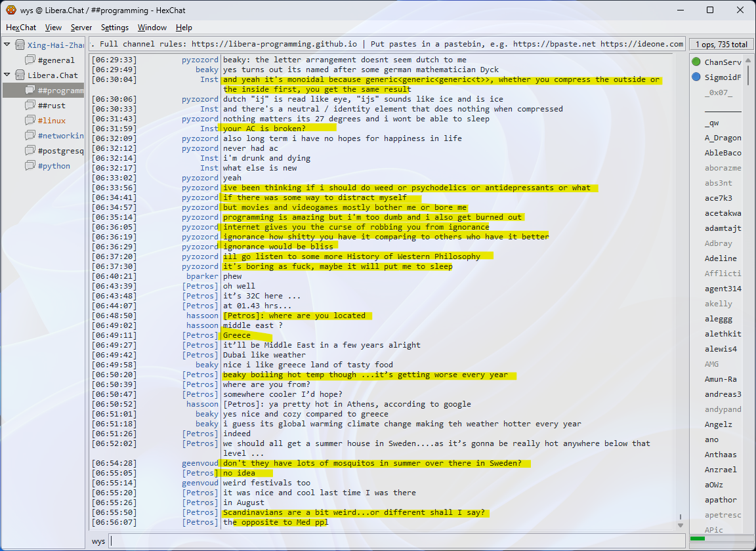Click the HexChat app icon in title bar
Image resolution: width=756 pixels, height=551 pixels.
[x=10, y=10]
